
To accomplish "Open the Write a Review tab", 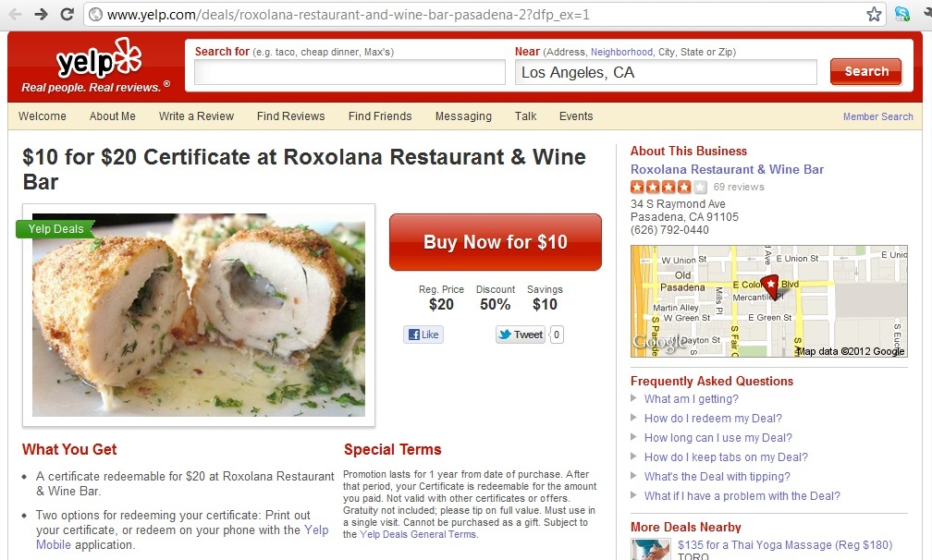I will click(x=196, y=116).
